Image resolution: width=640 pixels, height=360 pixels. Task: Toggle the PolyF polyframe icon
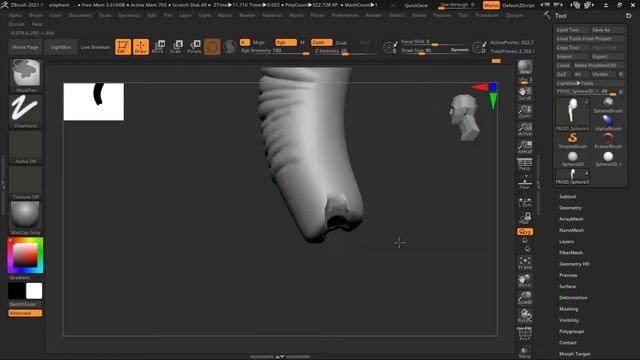point(525,334)
